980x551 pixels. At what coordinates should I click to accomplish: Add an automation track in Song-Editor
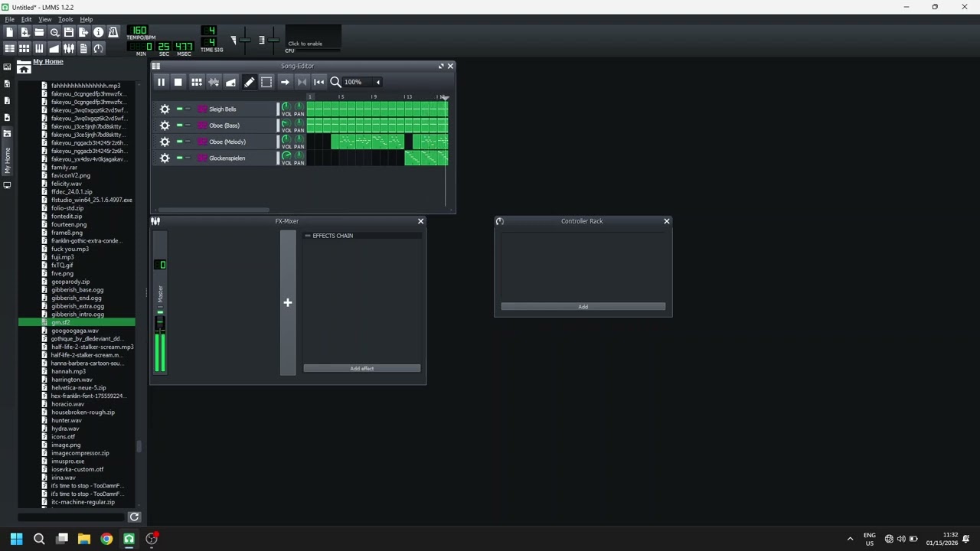coord(230,82)
